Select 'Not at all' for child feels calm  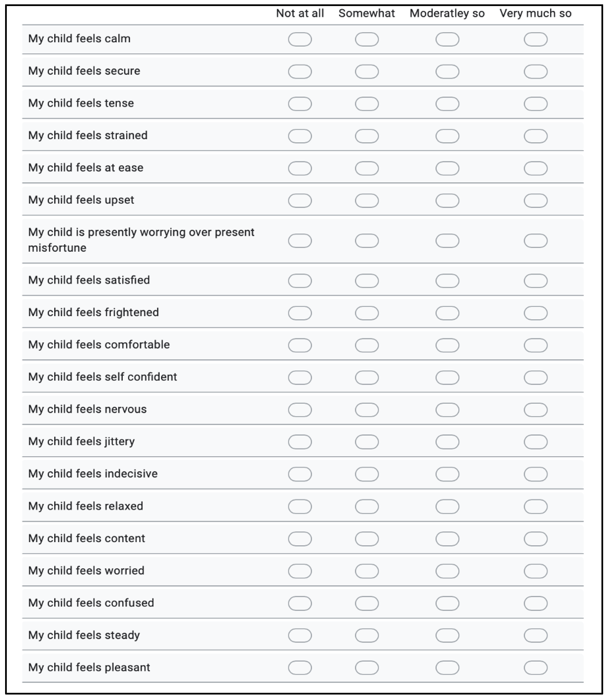click(300, 39)
